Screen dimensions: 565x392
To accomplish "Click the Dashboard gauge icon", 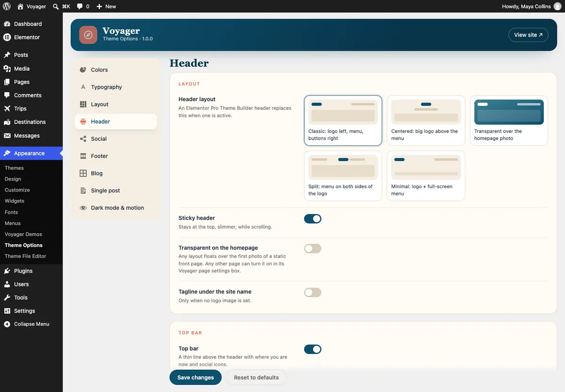I will 7,24.
